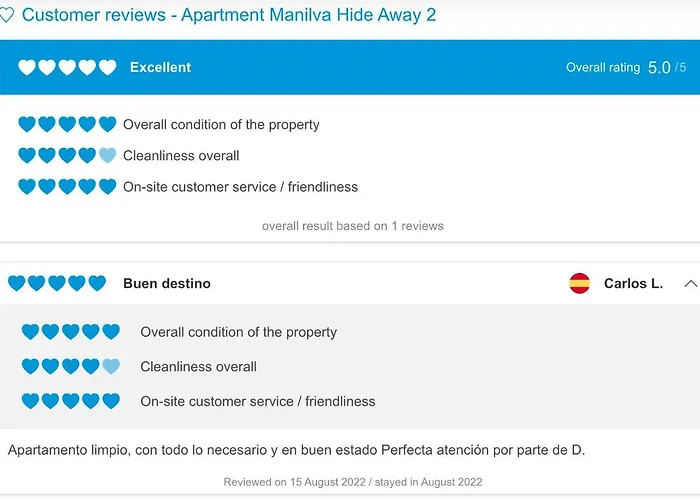The width and height of the screenshot is (700, 500).
Task: Click 'overall result based on 1 reviews' text
Action: (353, 226)
